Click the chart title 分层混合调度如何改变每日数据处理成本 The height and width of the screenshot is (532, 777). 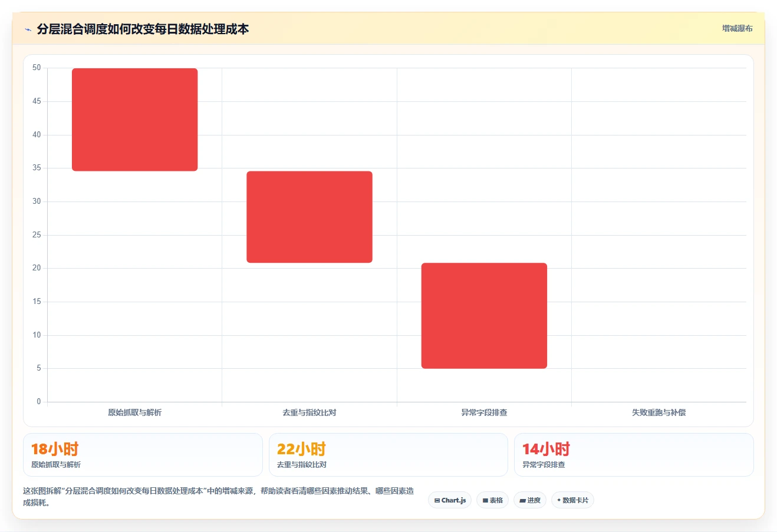[x=143, y=29]
